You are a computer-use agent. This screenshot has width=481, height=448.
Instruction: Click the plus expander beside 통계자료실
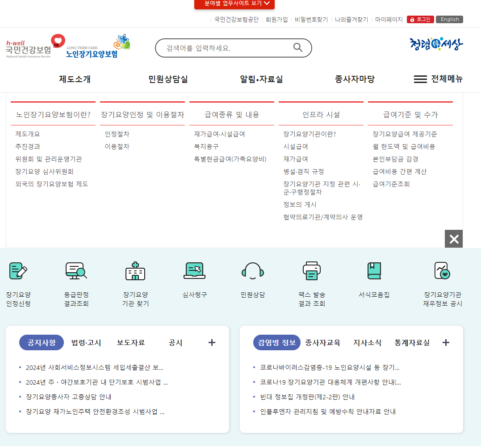pyautogui.click(x=446, y=342)
